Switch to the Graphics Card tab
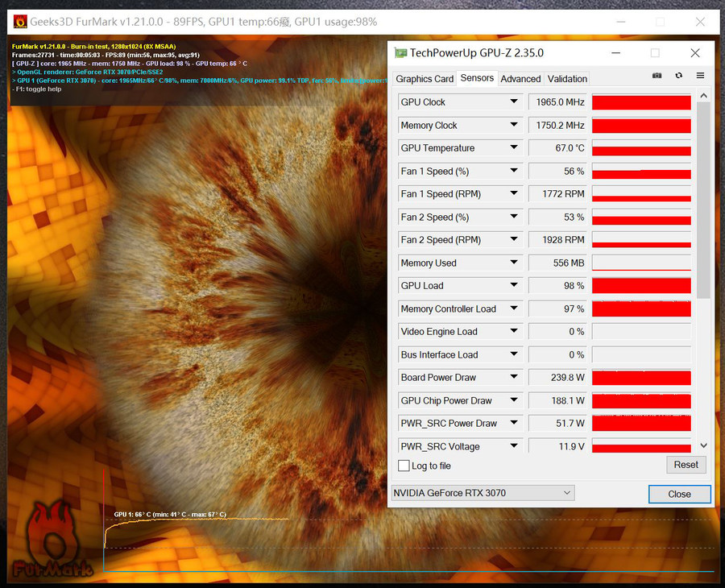The height and width of the screenshot is (588, 725). click(425, 79)
